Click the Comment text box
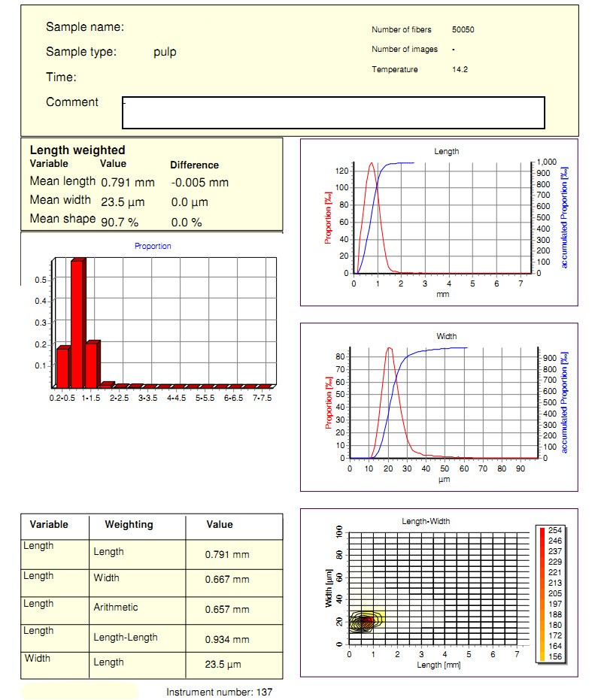The image size is (601, 700). coord(333,113)
